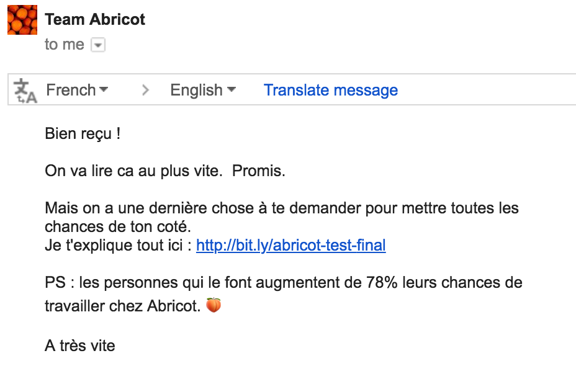
Task: Click the 'to me' recipient text
Action: click(x=65, y=45)
